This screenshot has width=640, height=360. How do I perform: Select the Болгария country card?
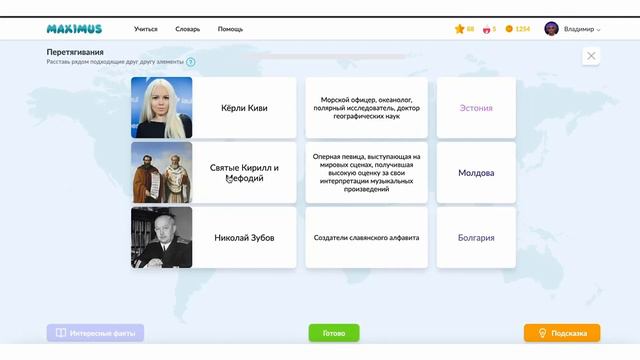[x=476, y=238]
